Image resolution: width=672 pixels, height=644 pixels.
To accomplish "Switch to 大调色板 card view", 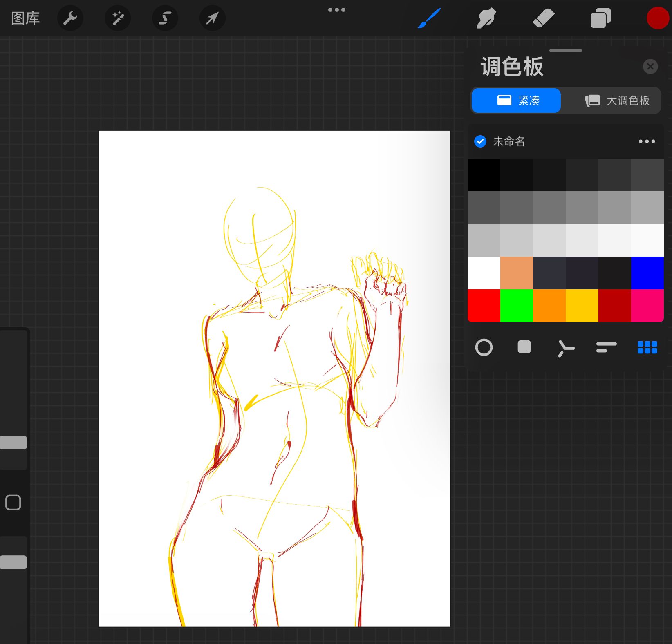I will click(616, 101).
